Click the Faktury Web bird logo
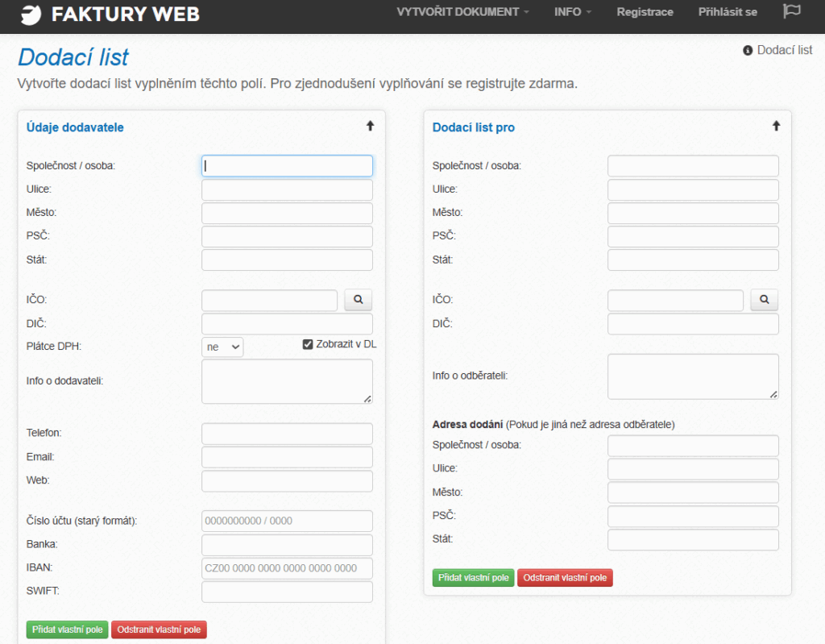The image size is (825, 644). tap(31, 14)
